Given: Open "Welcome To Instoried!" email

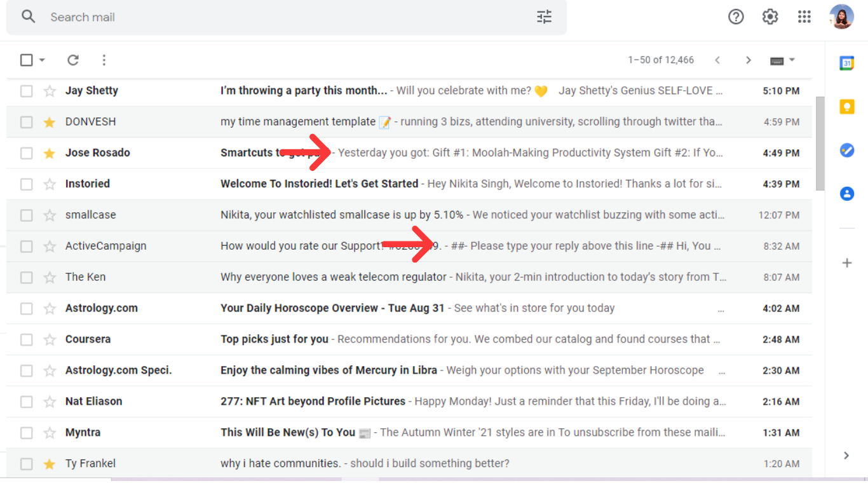Looking at the screenshot, I should 409,184.
